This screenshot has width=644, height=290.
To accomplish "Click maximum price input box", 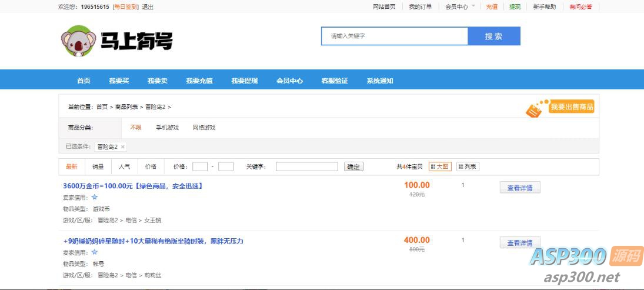I will pyautogui.click(x=226, y=166).
